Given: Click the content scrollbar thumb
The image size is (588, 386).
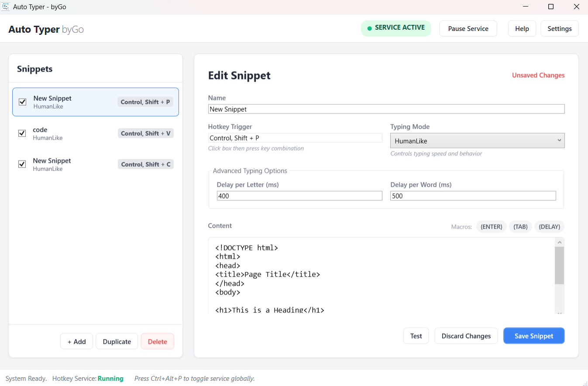Looking at the screenshot, I should (560, 265).
